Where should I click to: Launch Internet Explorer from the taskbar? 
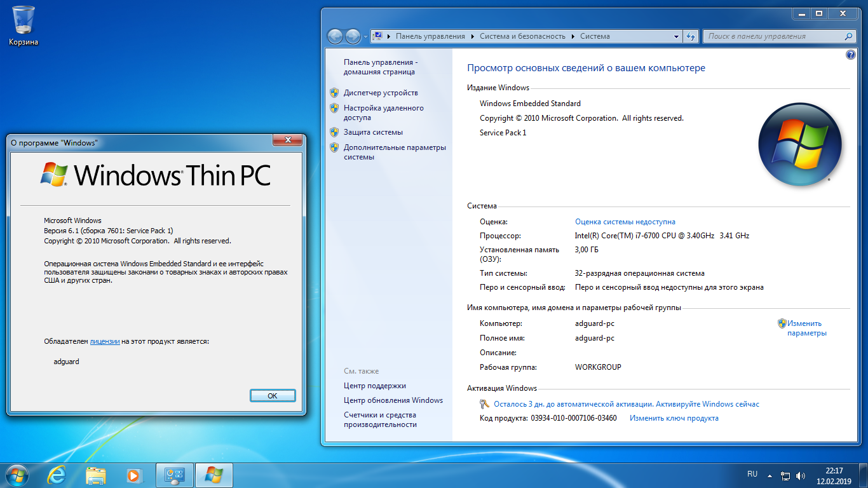[57, 475]
